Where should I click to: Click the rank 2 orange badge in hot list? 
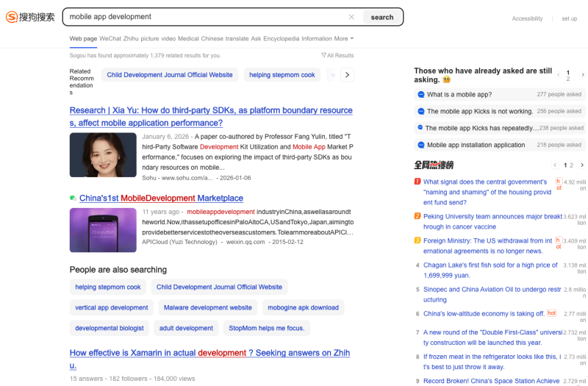point(417,216)
